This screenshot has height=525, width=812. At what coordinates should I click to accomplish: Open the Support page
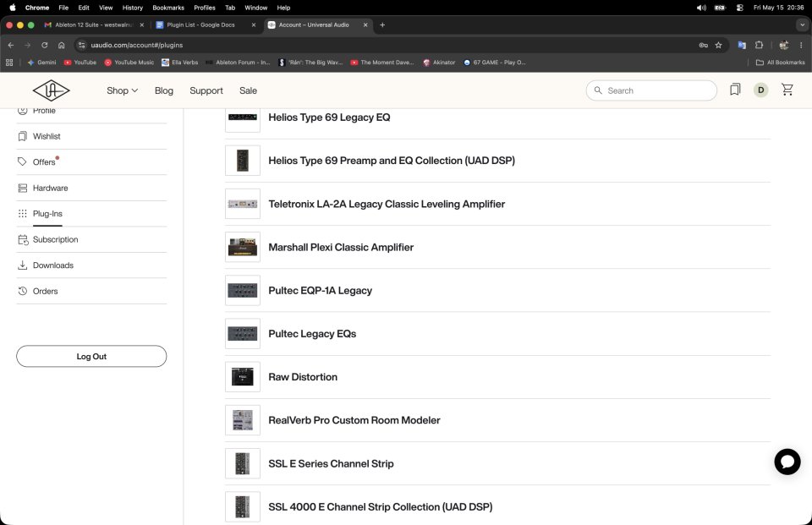pyautogui.click(x=206, y=90)
